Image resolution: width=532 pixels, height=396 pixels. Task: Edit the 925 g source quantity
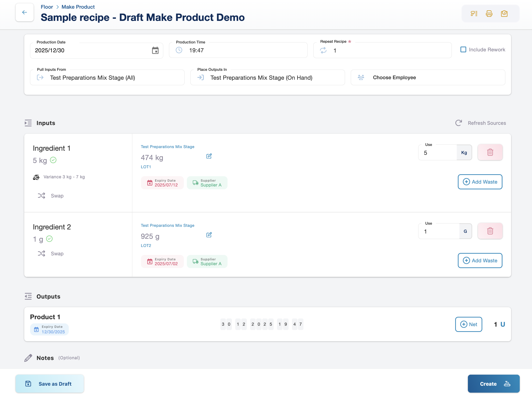[209, 235]
